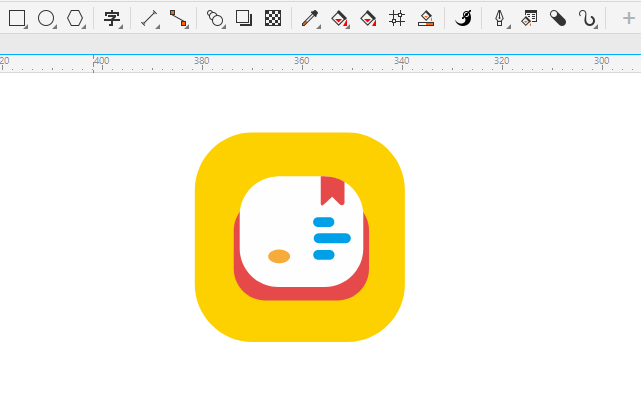The height and width of the screenshot is (418, 641).
Task: Activate the Text tool
Action: [112, 19]
